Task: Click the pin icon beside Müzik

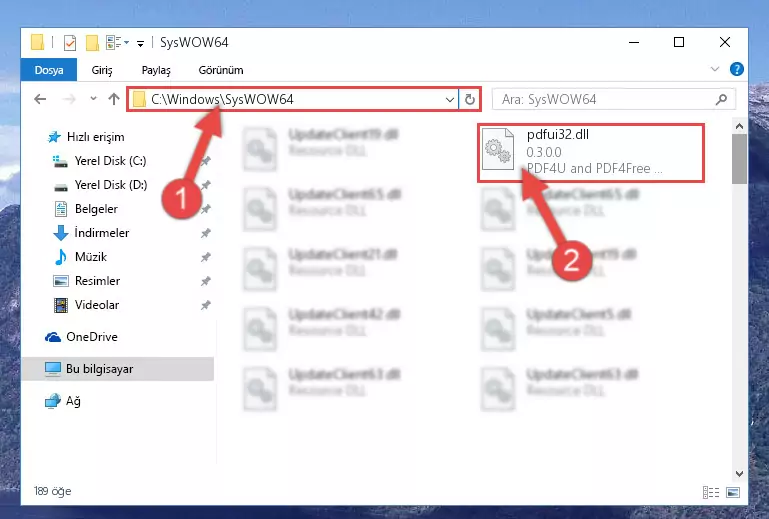Action: tap(205, 257)
